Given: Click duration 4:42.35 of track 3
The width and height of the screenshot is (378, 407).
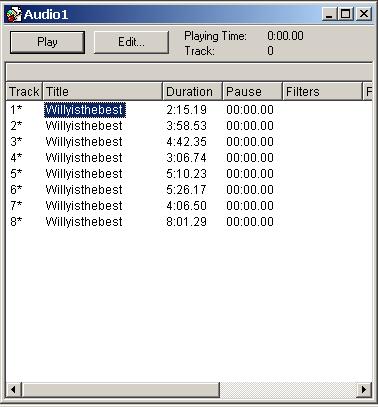Looking at the screenshot, I should (186, 142).
